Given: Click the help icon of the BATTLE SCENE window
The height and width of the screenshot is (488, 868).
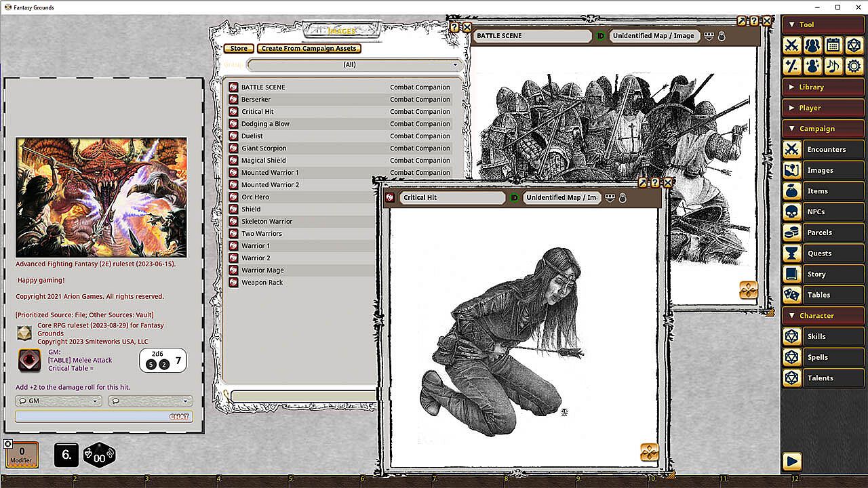Looking at the screenshot, I should [754, 21].
